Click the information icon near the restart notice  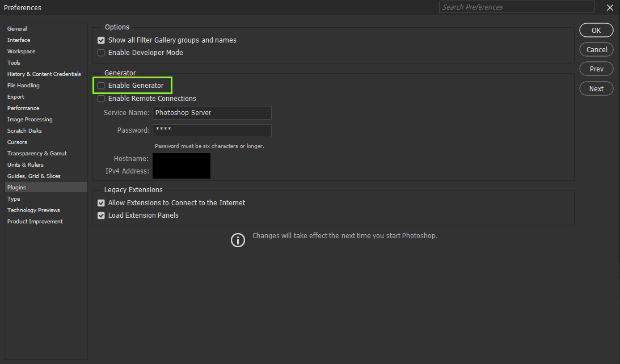[238, 240]
